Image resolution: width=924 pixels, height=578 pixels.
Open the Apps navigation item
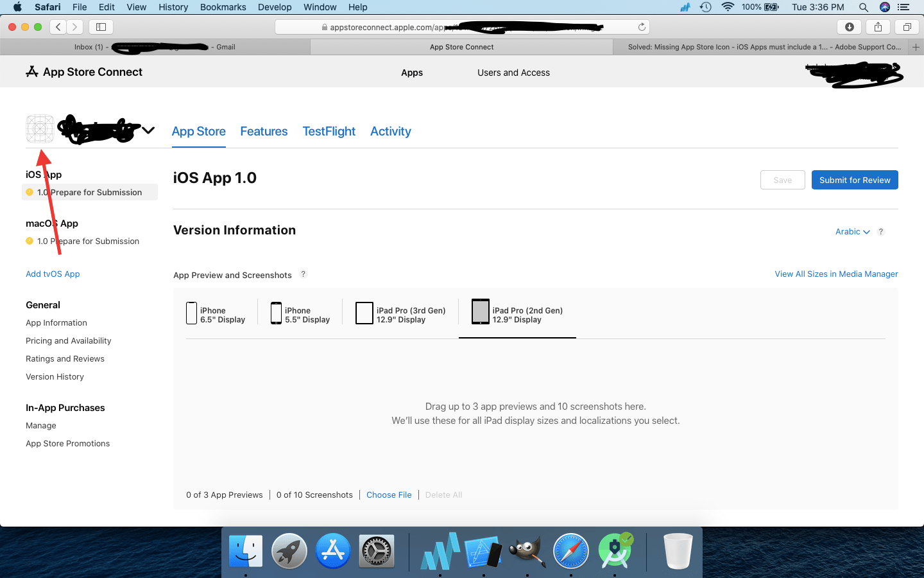click(x=412, y=73)
